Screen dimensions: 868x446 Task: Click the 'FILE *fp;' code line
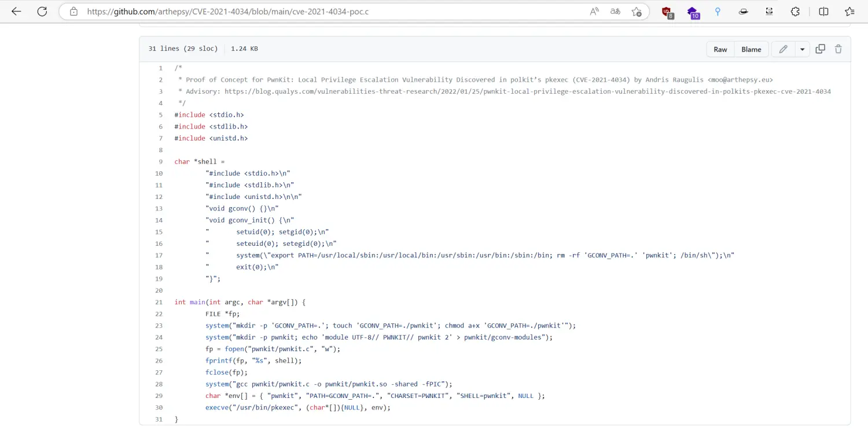(x=222, y=314)
